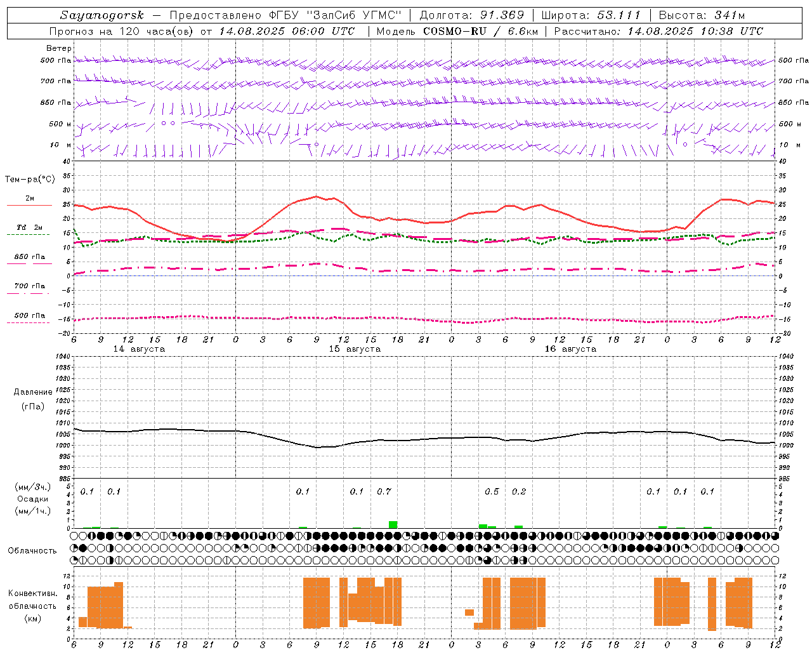Click the 'Прогноз на 120 часа(ов)' forecast text
This screenshot has width=812, height=650.
tap(122, 31)
